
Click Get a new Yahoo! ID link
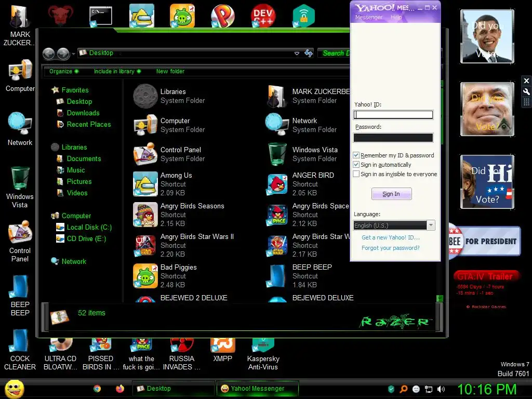point(391,237)
